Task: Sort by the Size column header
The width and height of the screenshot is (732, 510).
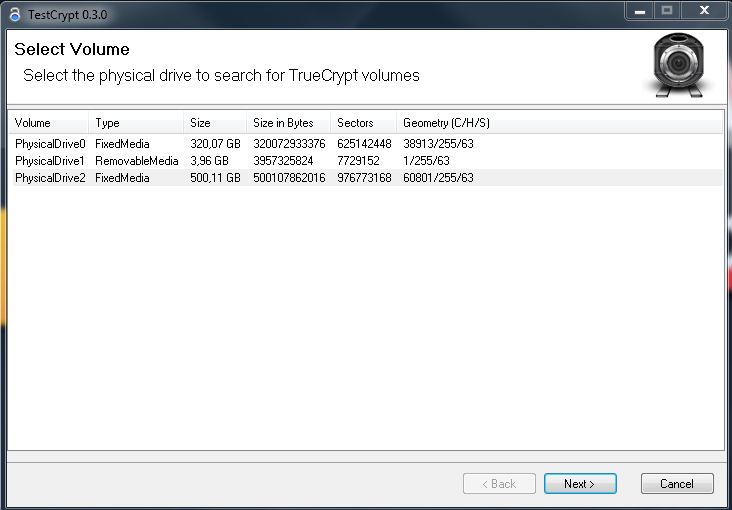Action: point(215,123)
